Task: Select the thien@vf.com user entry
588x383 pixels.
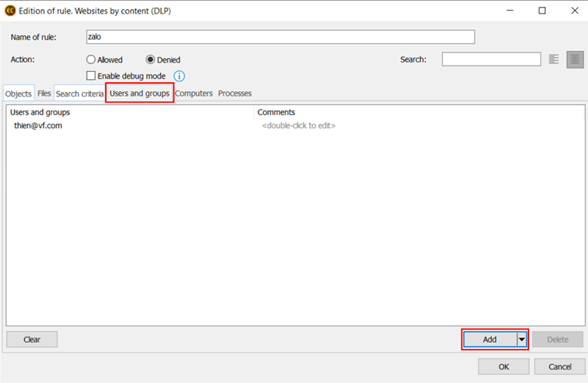Action: coord(38,125)
